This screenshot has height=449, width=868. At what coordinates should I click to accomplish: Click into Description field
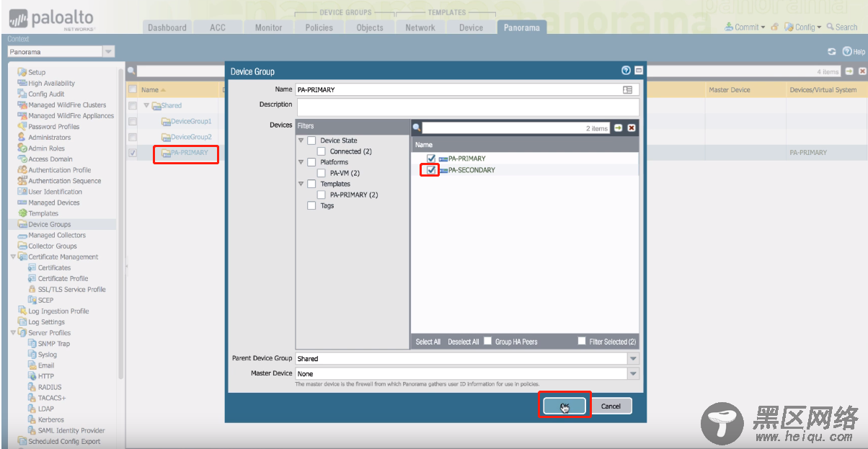467,107
